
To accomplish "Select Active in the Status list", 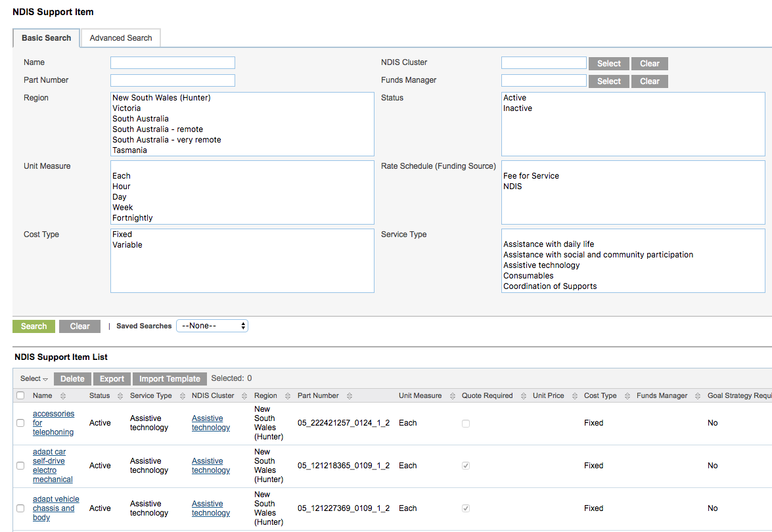I will point(514,98).
